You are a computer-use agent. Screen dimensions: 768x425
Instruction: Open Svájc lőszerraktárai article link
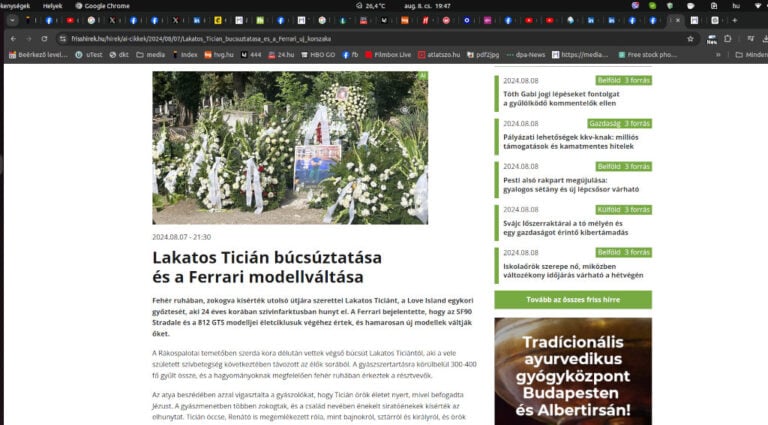click(x=565, y=228)
